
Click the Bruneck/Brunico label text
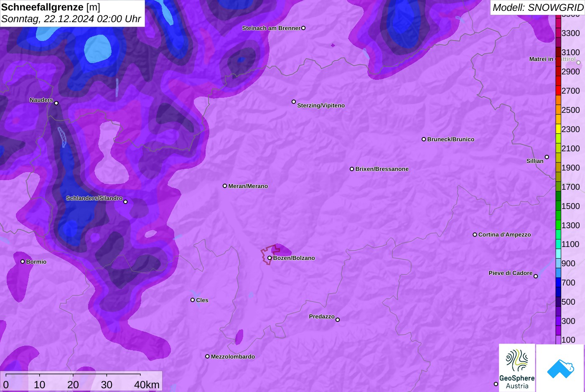451,139
